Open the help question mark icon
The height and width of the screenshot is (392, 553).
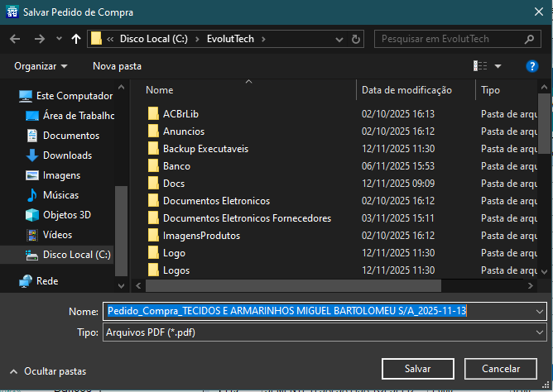[x=532, y=65]
